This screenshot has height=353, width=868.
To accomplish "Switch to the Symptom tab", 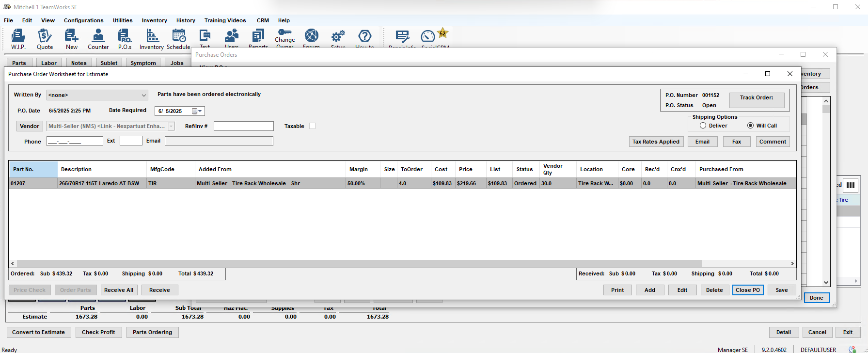I will coord(143,63).
